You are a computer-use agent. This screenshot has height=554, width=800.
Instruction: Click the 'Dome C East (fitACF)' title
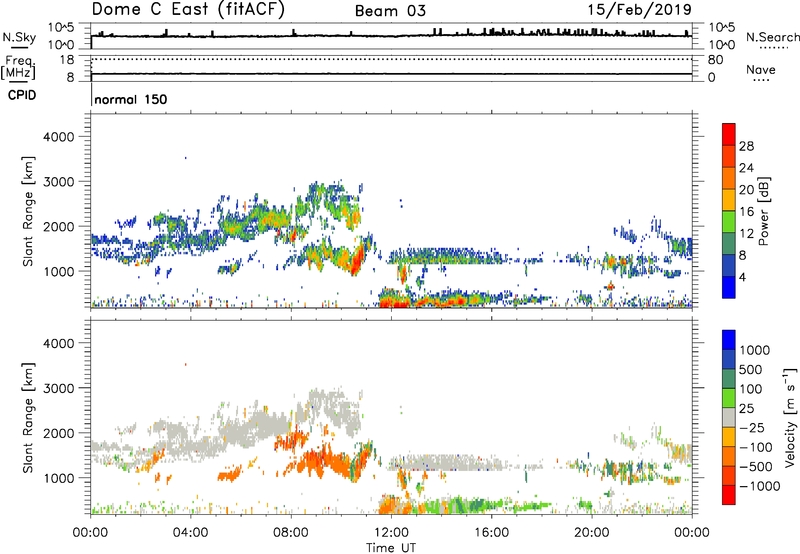pyautogui.click(x=188, y=9)
